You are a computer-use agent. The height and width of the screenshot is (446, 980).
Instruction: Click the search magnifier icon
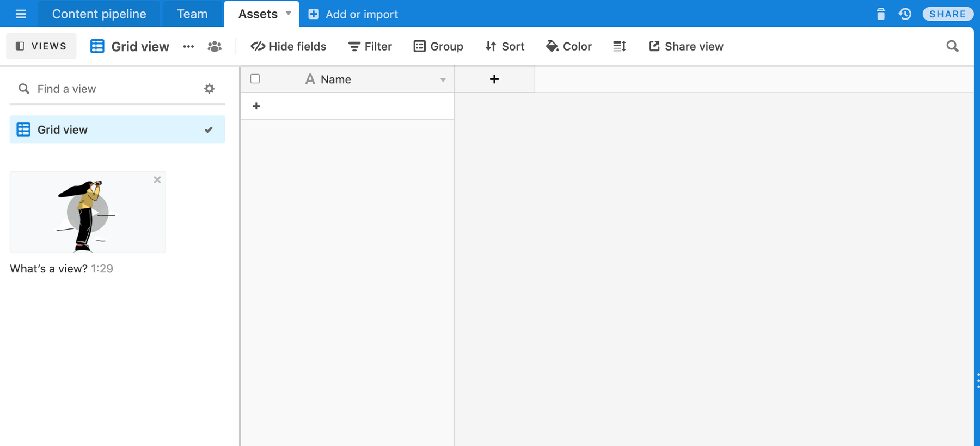pyautogui.click(x=952, y=46)
